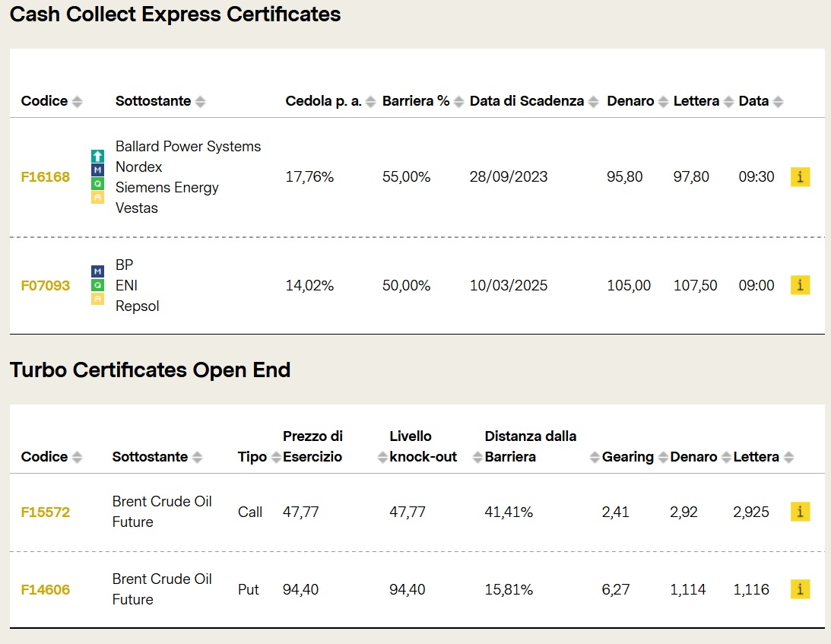This screenshot has height=644, width=831.
Task: Sort Turbo table by Codice arrows
Action: click(x=78, y=457)
